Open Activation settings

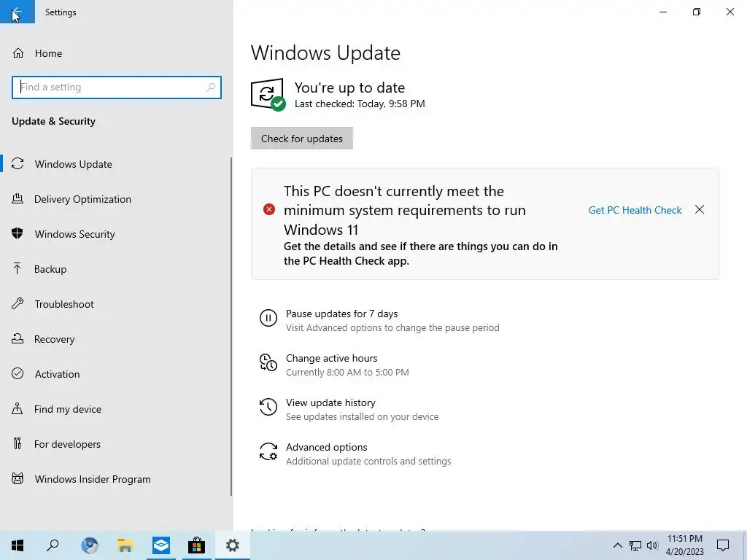[57, 374]
